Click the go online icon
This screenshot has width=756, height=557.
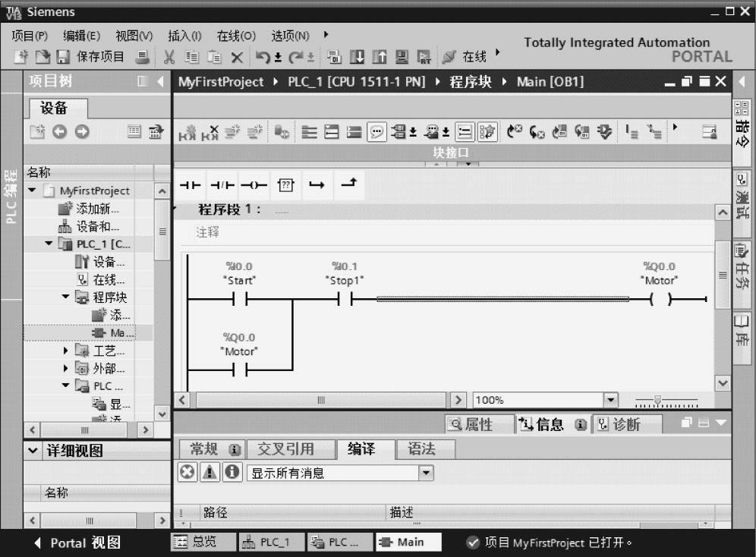click(x=449, y=58)
